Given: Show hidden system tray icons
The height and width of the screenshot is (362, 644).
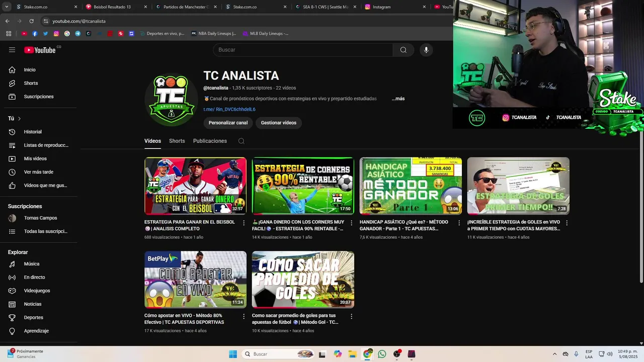Looking at the screenshot, I should click(x=554, y=354).
